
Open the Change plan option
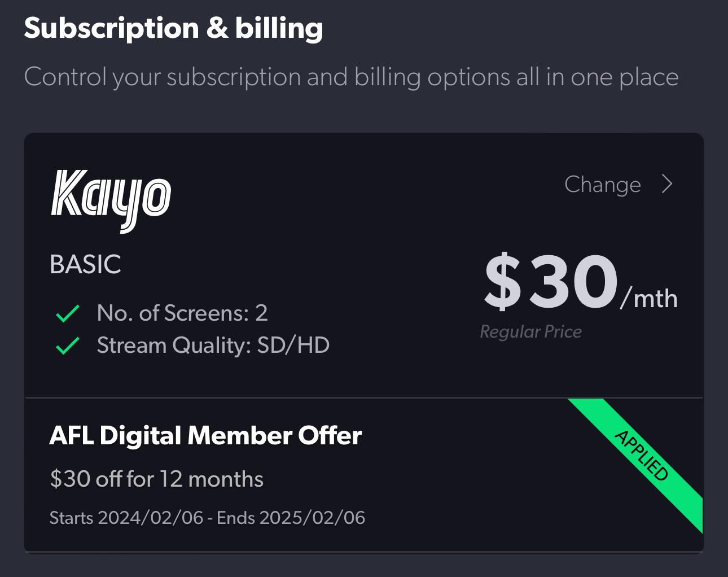(x=603, y=184)
